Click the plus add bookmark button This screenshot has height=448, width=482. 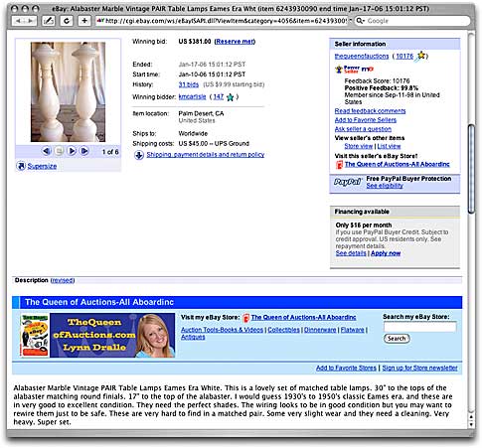point(84,21)
